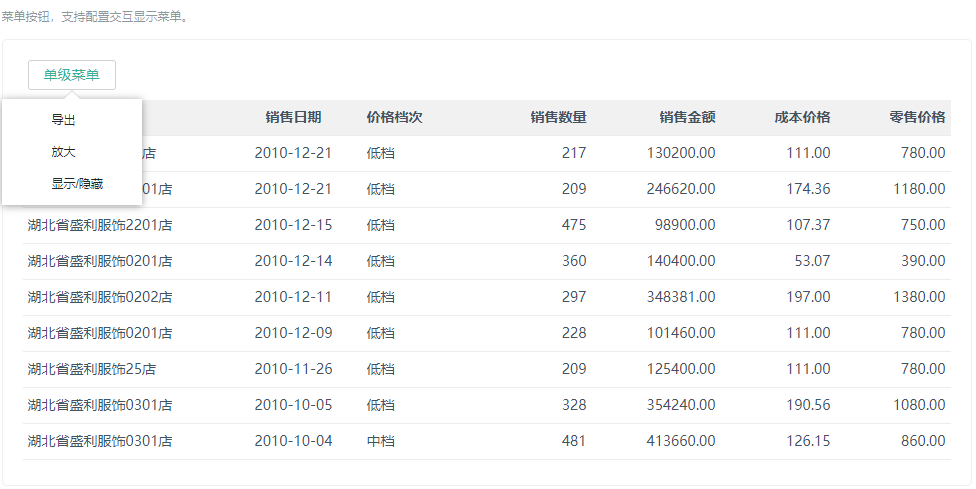Click the cost price 53.07 cell

tap(812, 261)
